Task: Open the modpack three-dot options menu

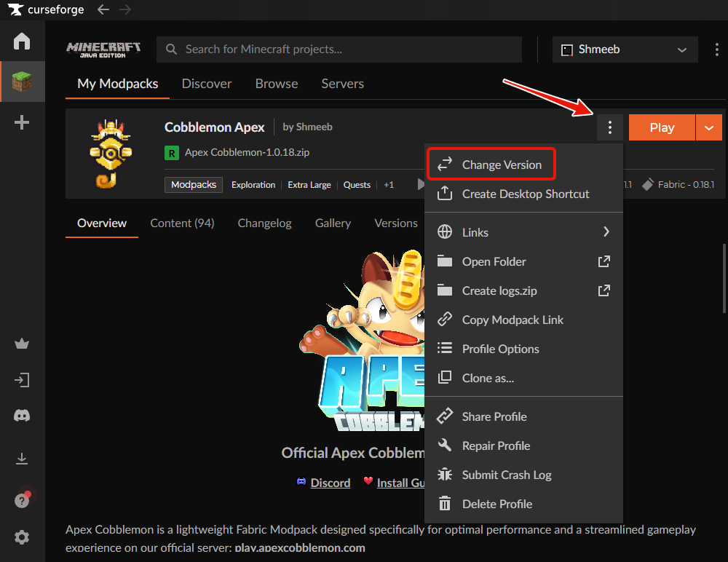Action: point(609,127)
